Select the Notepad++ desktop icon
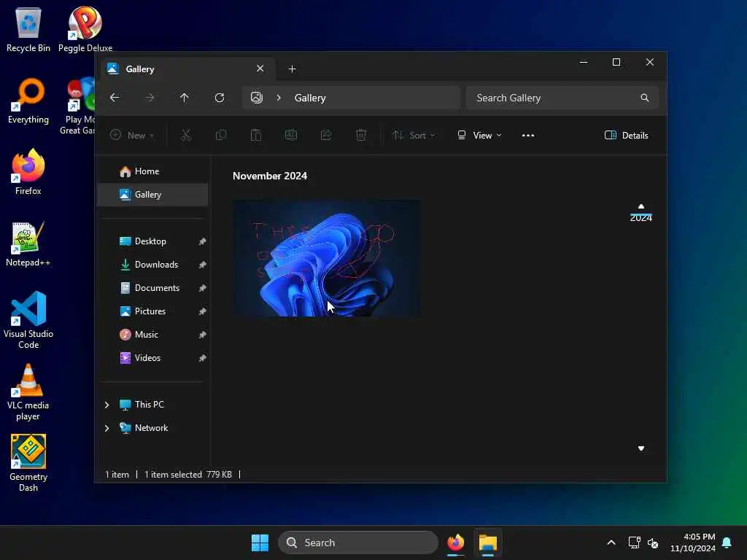The width and height of the screenshot is (747, 560). tap(28, 244)
